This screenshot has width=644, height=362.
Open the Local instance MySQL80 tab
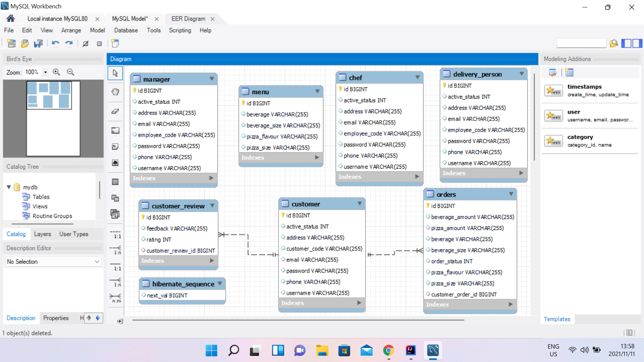click(x=57, y=19)
